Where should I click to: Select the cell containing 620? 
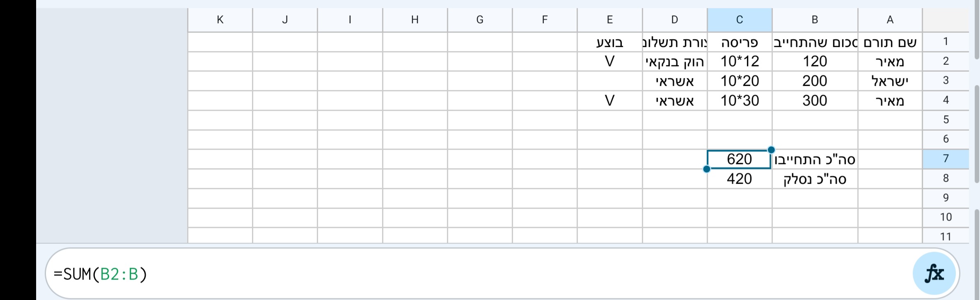coord(739,159)
